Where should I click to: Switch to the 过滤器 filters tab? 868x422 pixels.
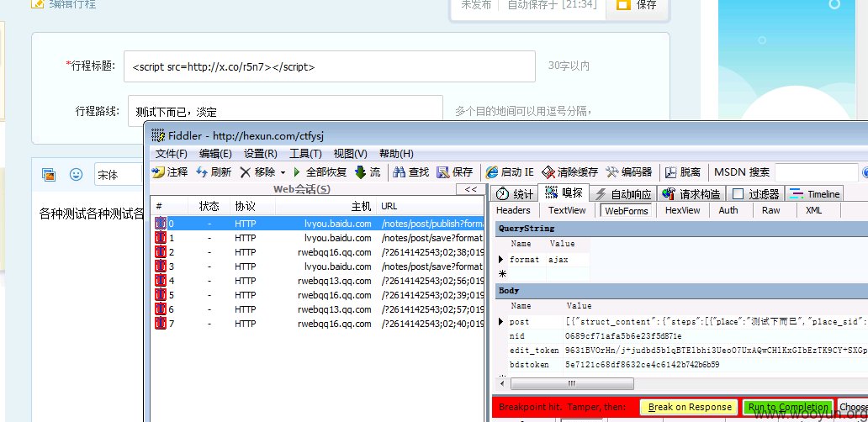tap(755, 193)
